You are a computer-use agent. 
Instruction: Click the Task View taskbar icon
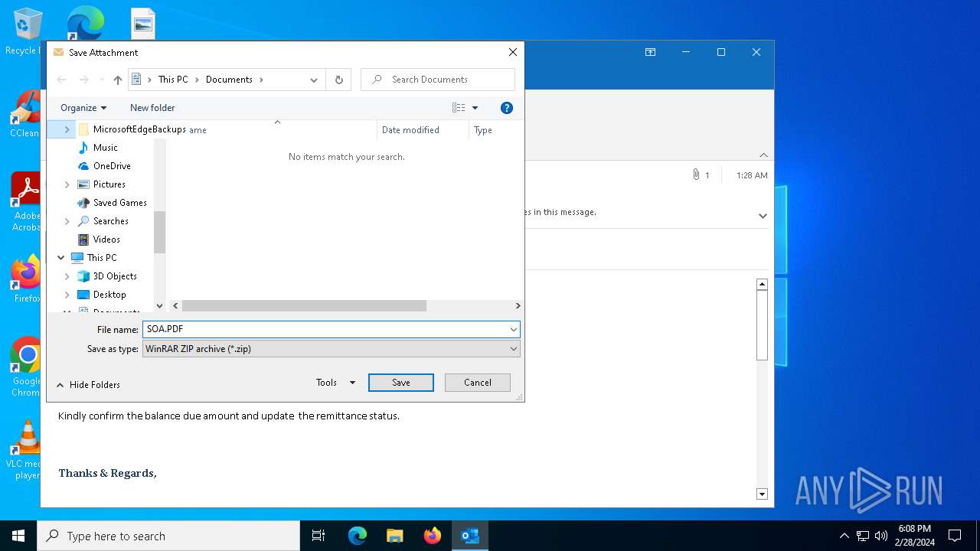(x=318, y=536)
